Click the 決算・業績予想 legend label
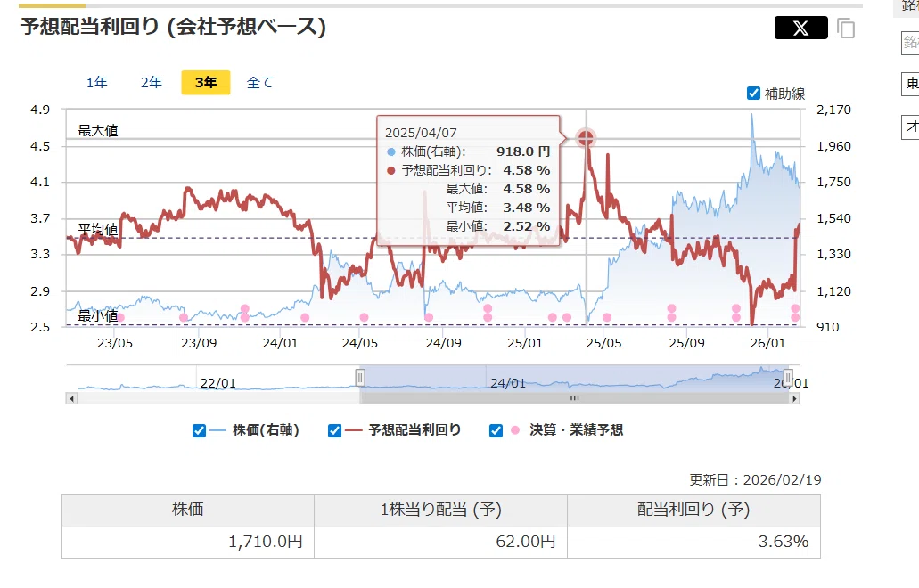919x588 pixels. (576, 430)
